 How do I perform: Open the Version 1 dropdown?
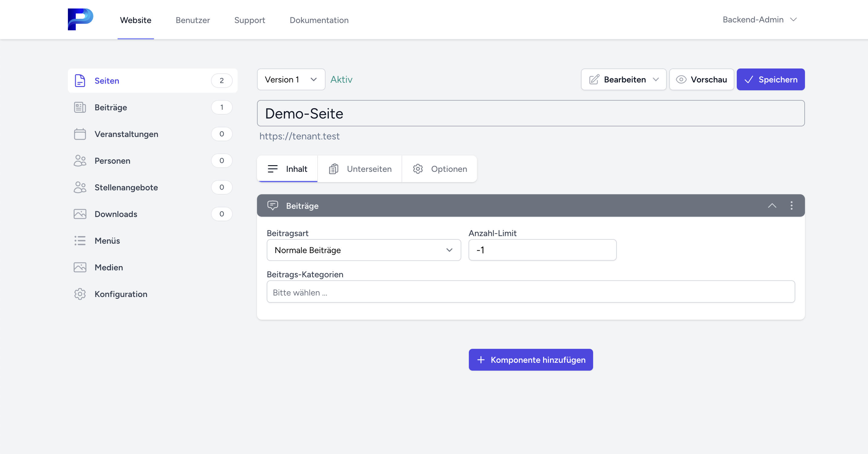click(x=291, y=79)
